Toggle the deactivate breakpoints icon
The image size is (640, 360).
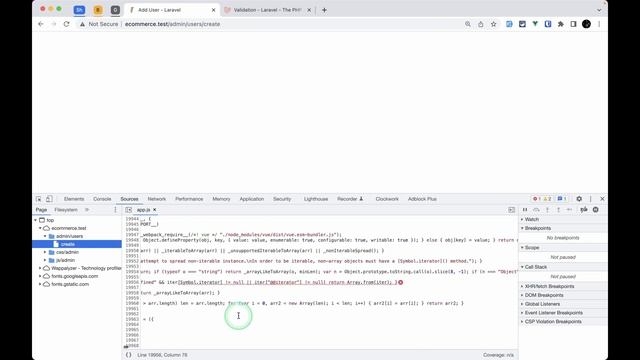584,210
